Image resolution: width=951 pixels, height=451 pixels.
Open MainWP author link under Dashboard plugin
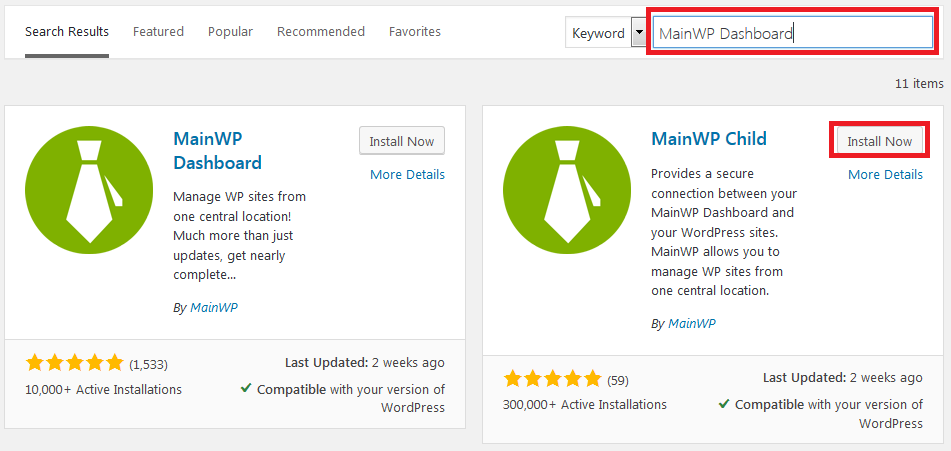213,308
